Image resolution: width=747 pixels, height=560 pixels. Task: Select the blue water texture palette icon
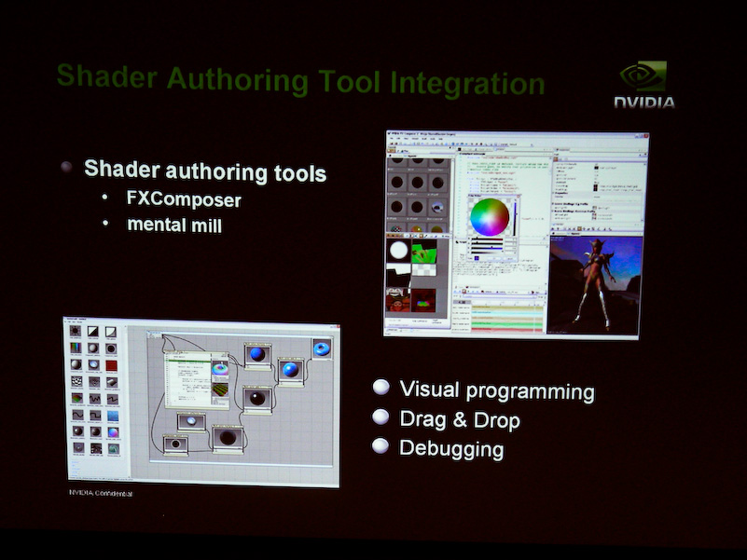click(113, 417)
